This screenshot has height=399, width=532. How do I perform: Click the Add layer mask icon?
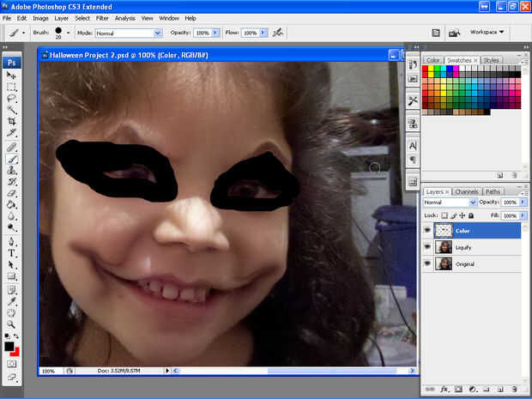[458, 389]
